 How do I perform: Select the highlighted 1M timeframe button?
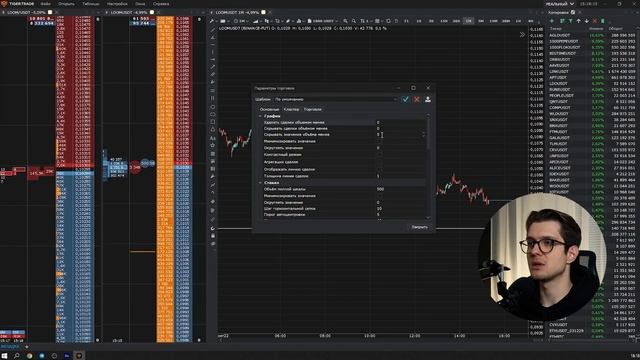click(469, 21)
